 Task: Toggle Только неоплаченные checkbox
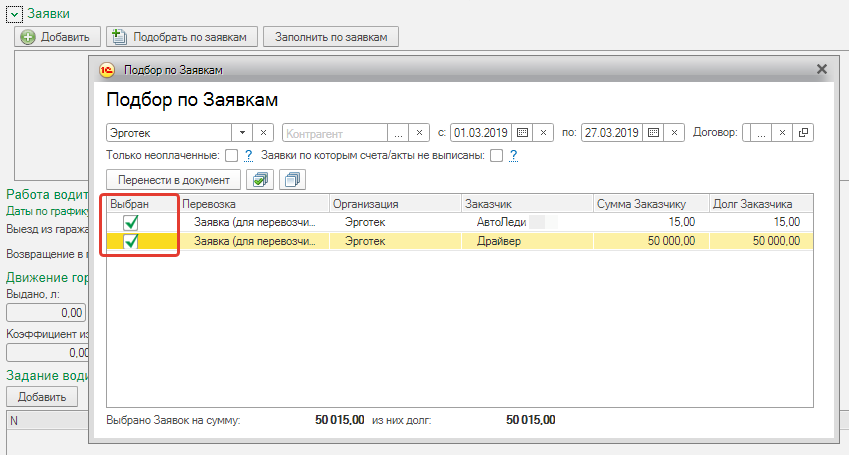pyautogui.click(x=231, y=156)
